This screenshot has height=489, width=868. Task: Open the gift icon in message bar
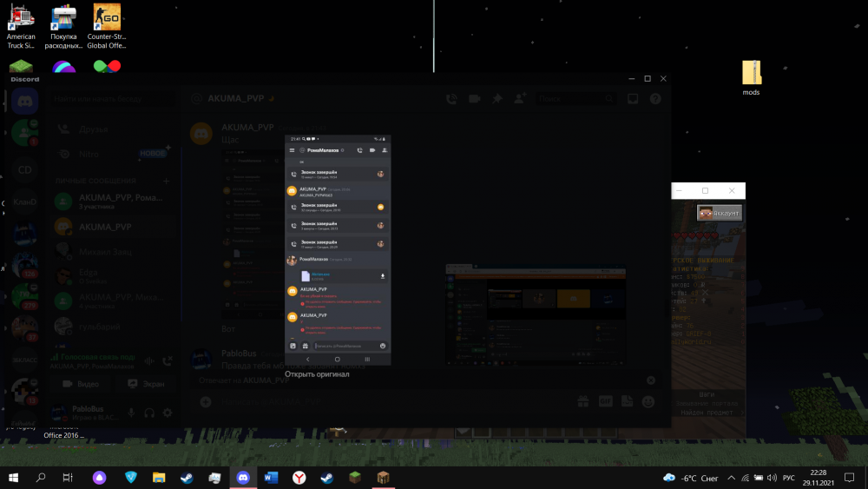click(x=583, y=401)
